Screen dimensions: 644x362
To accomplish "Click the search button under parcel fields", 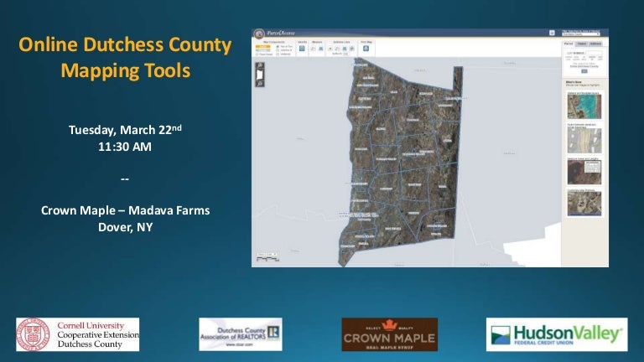I will click(x=584, y=71).
